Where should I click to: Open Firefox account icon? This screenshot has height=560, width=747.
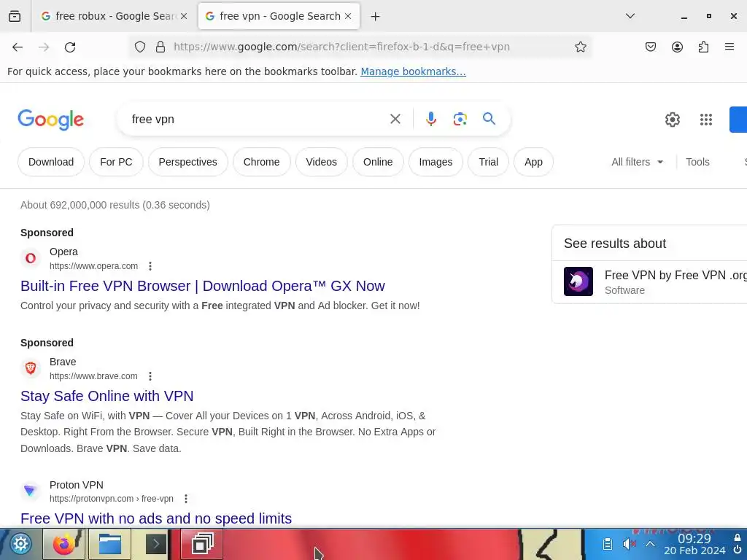(677, 47)
